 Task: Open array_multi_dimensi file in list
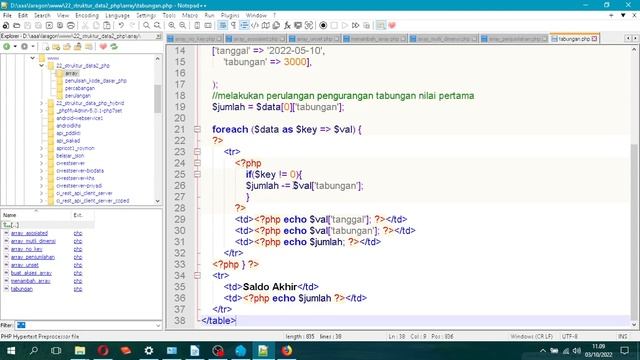tap(33, 241)
